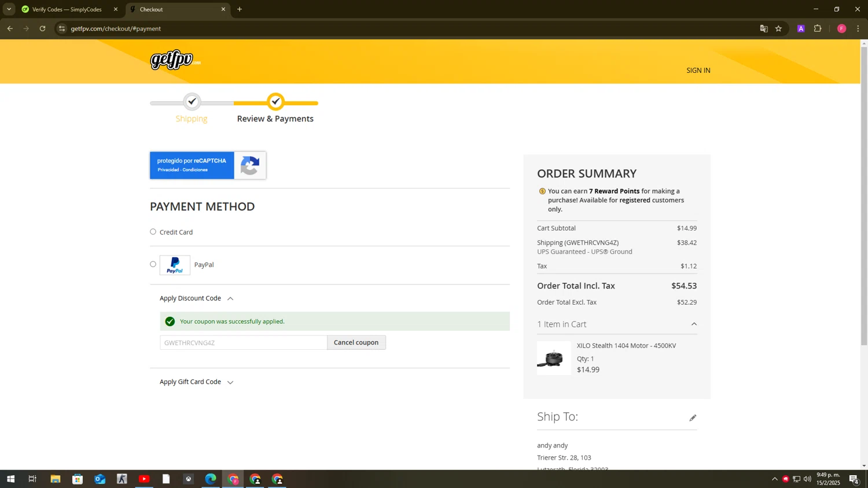Open the Chrome profile avatar
868x488 pixels.
tap(841, 28)
